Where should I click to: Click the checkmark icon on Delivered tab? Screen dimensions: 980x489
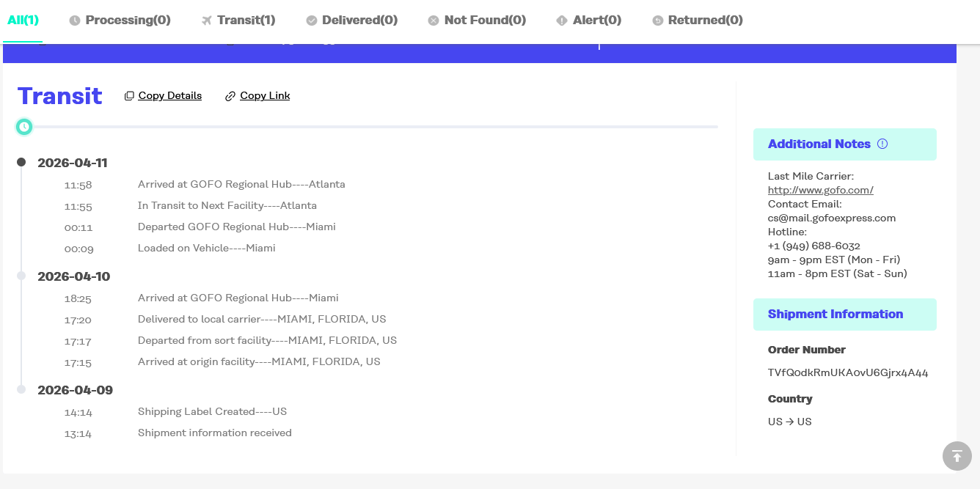click(x=312, y=21)
